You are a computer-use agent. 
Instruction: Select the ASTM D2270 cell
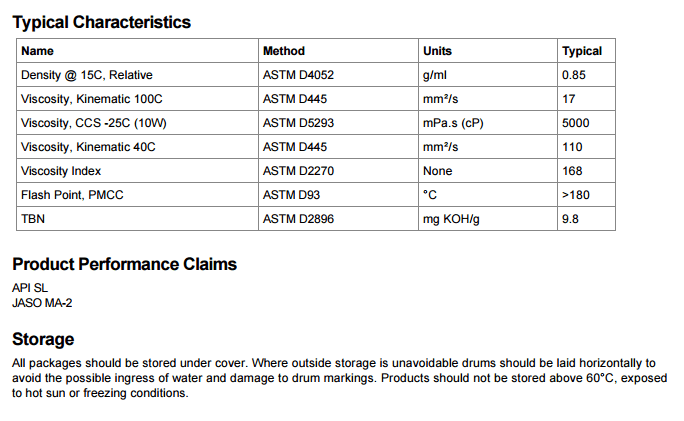[298, 171]
